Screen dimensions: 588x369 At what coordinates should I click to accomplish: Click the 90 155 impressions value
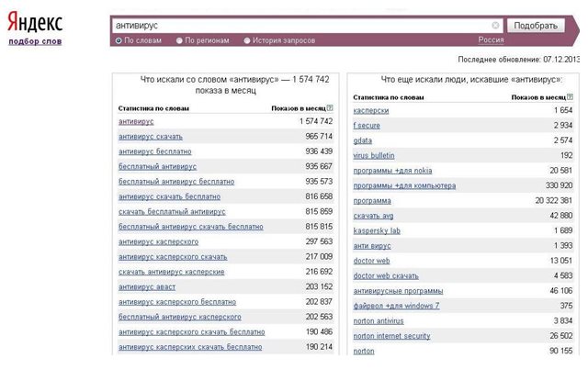coord(561,351)
